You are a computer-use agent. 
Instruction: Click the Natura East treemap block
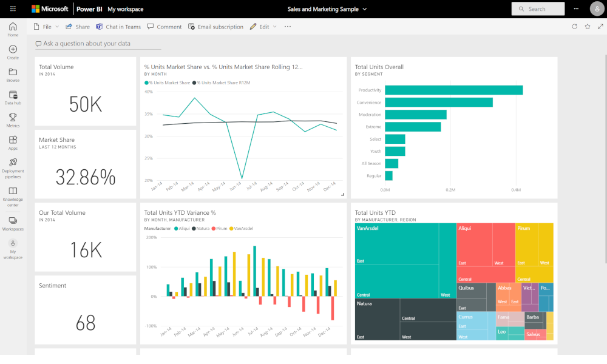378,320
